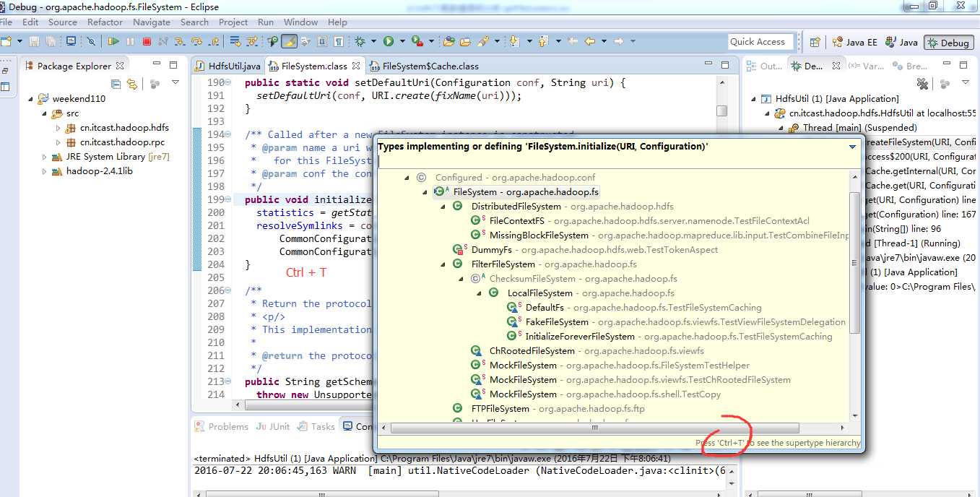
Task: Click the Resume debug button
Action: [x=113, y=42]
